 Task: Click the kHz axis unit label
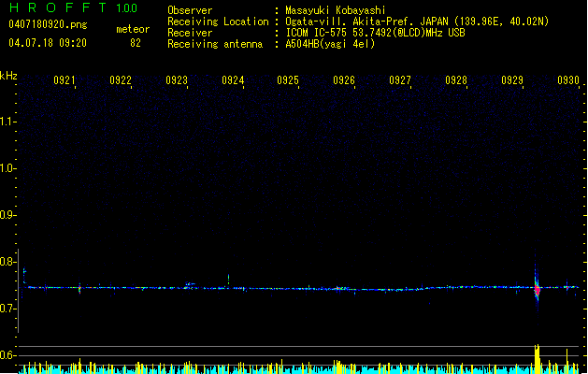point(8,76)
